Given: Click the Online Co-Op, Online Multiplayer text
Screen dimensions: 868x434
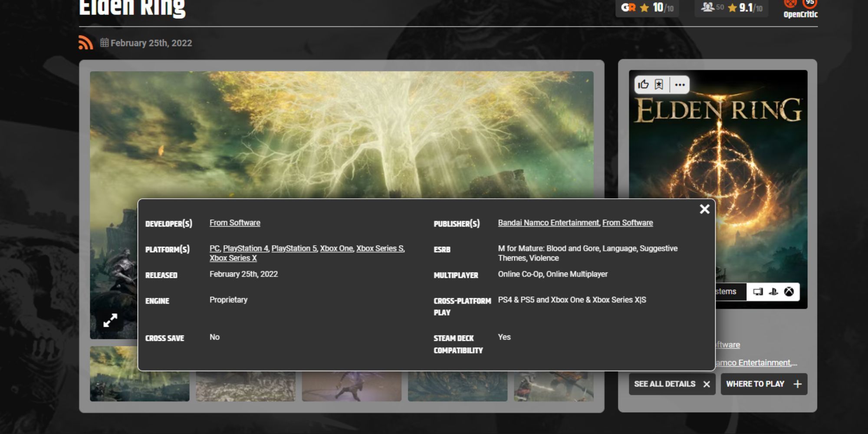Looking at the screenshot, I should [x=552, y=274].
